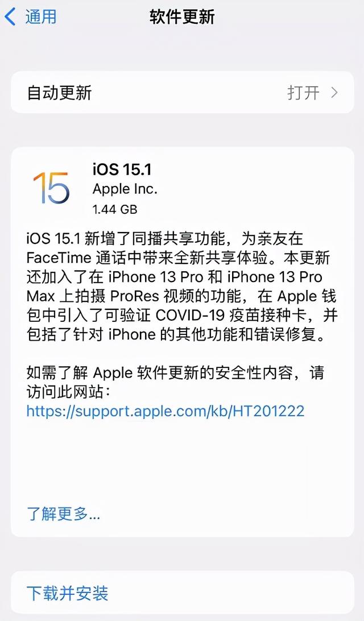Open the support.apple.com/kb/HT201222 link
364x621 pixels.
pyautogui.click(x=166, y=411)
